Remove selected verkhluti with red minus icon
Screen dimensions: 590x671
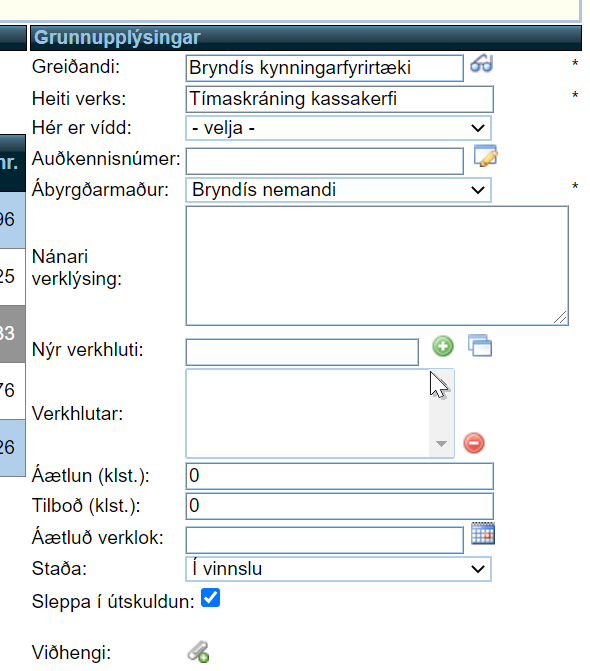coord(474,443)
